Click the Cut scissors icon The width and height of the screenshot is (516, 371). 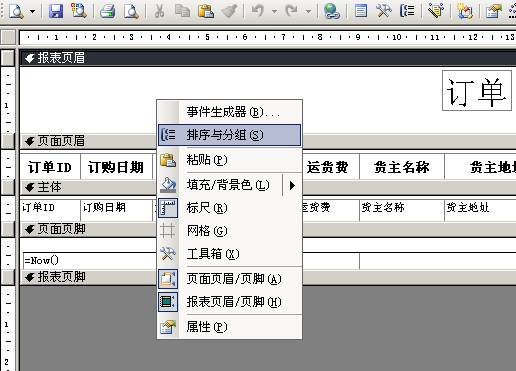pyautogui.click(x=159, y=11)
